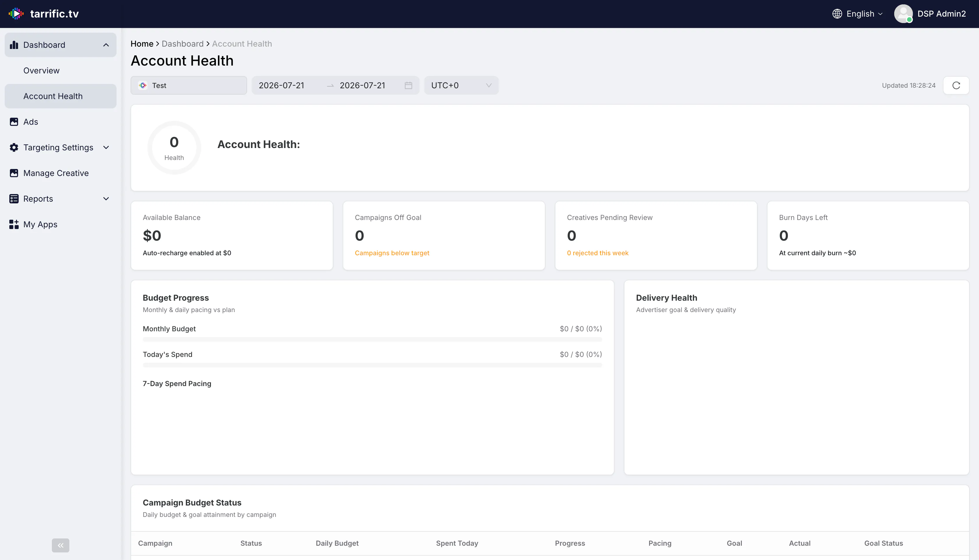
Task: Refresh data with the reload icon
Action: coord(956,85)
